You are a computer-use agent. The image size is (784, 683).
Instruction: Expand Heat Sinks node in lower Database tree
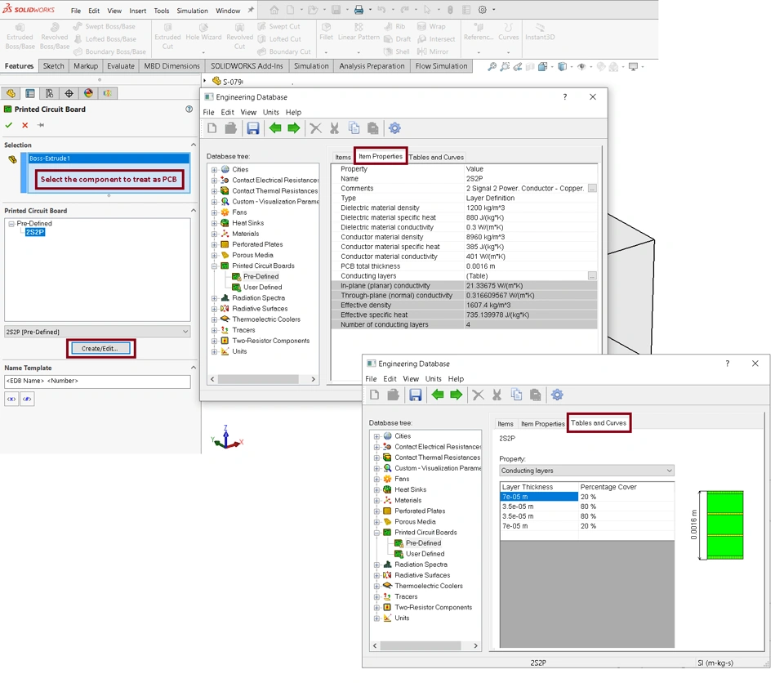click(x=377, y=490)
